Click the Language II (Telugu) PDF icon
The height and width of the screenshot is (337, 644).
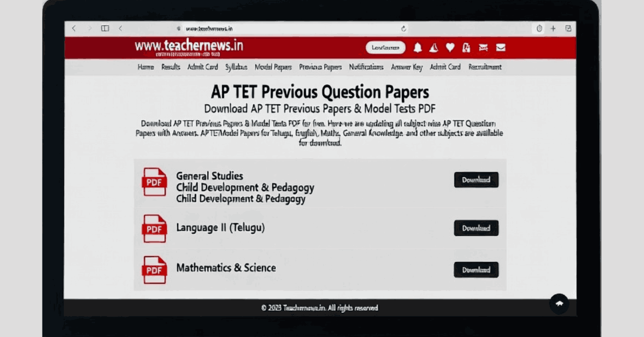(x=154, y=228)
